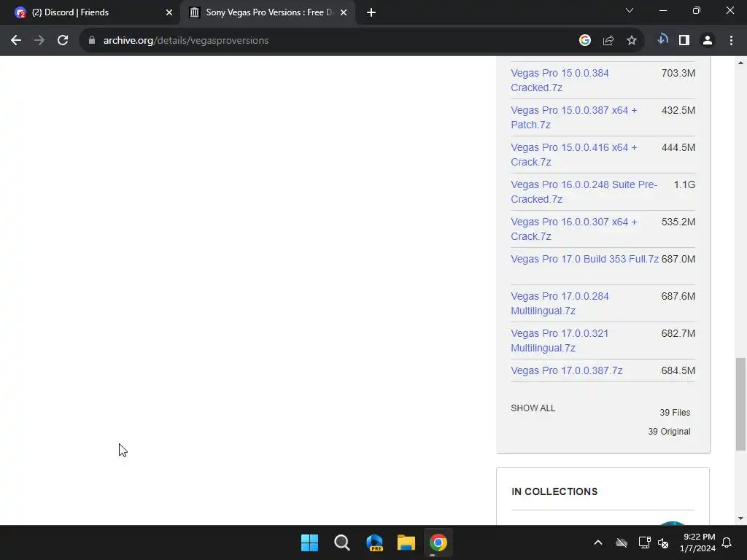747x560 pixels.
Task: Open Vegas Pro 17.0.0.284 Multilingual.7z
Action: (x=560, y=303)
